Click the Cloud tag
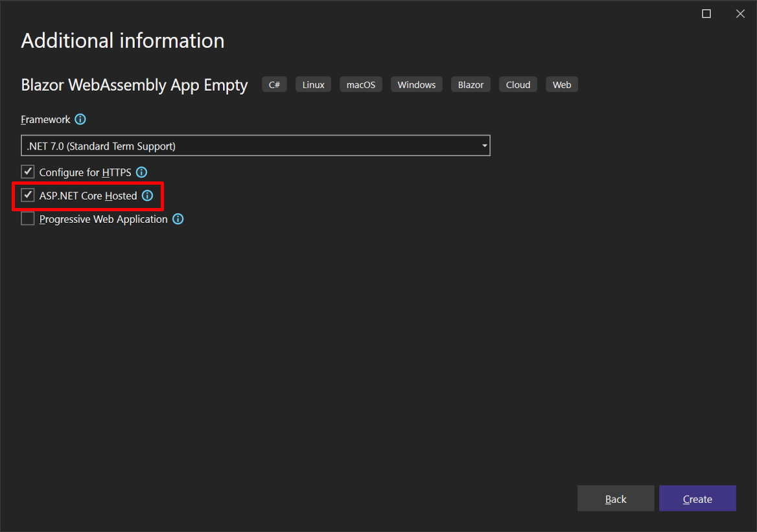Image resolution: width=757 pixels, height=532 pixels. click(518, 85)
